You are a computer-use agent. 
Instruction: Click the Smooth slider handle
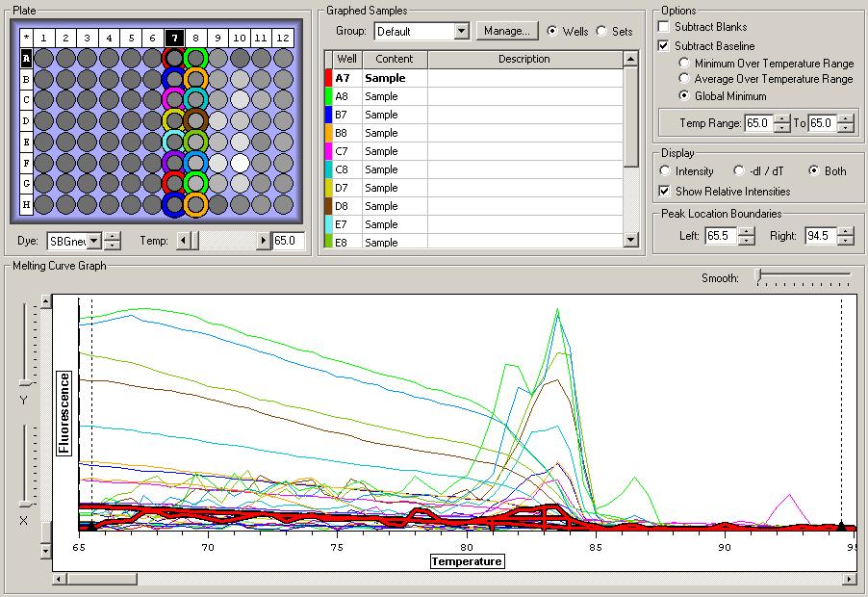[x=759, y=275]
